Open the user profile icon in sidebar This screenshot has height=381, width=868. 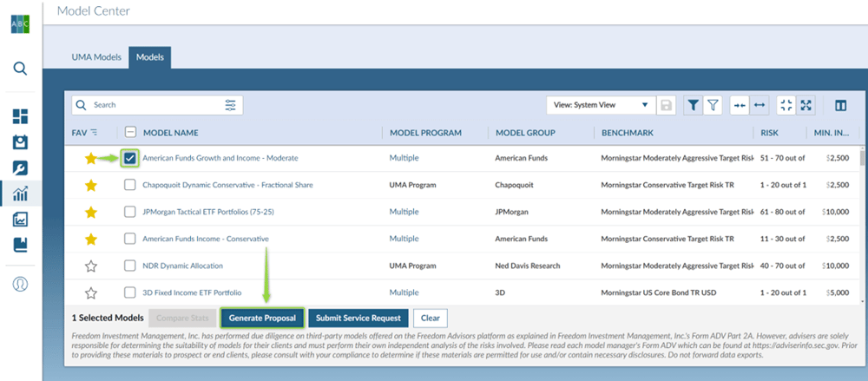click(20, 284)
